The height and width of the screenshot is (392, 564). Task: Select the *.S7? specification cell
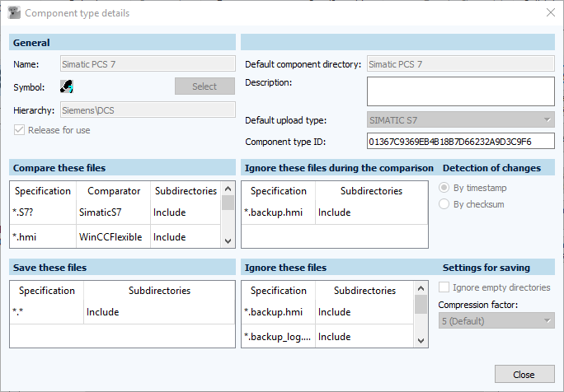[43, 212]
